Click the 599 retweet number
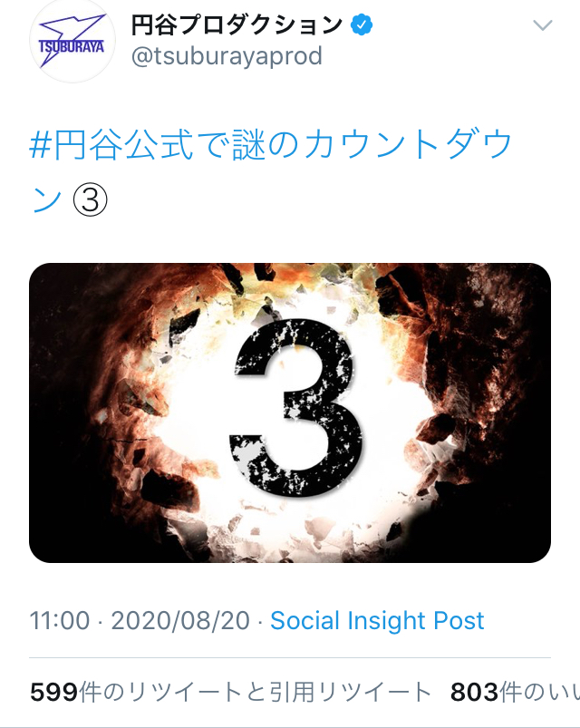Image resolution: width=580 pixels, height=728 pixels. tap(53, 693)
